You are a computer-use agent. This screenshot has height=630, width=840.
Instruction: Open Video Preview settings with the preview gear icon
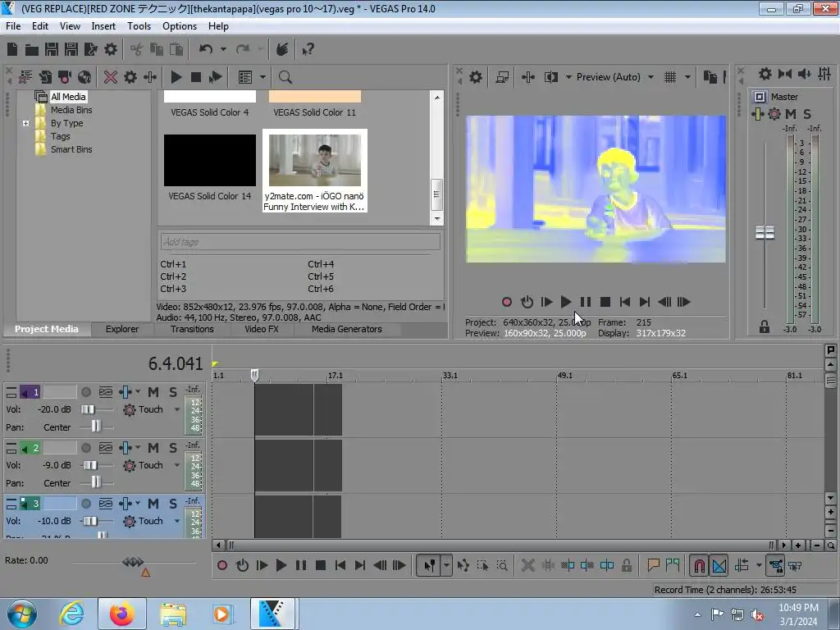pyautogui.click(x=475, y=77)
